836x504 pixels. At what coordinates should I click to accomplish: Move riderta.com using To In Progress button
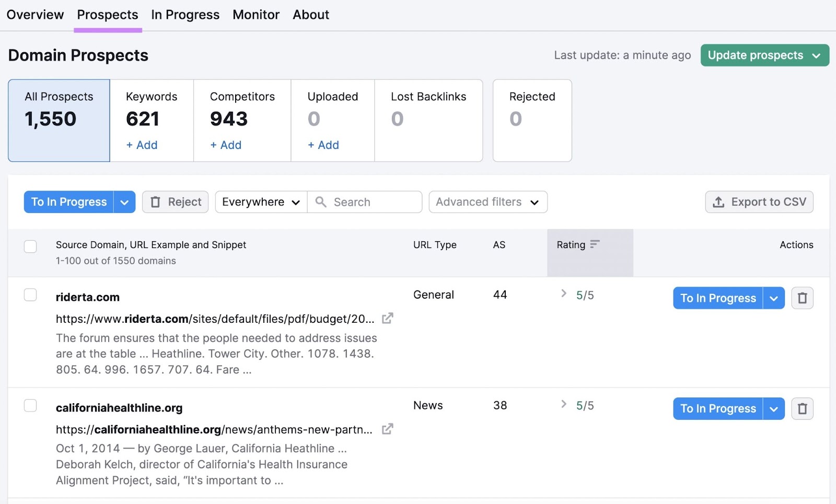point(717,298)
